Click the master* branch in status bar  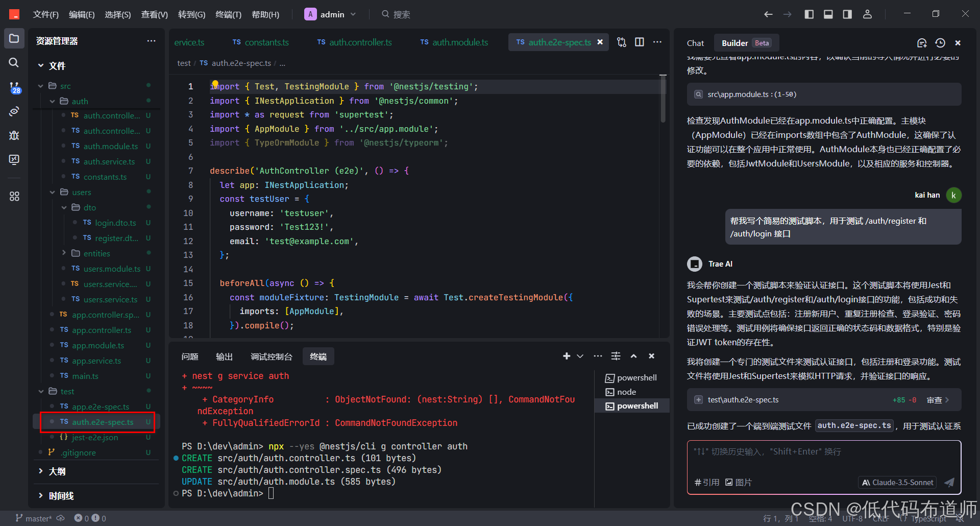point(33,518)
